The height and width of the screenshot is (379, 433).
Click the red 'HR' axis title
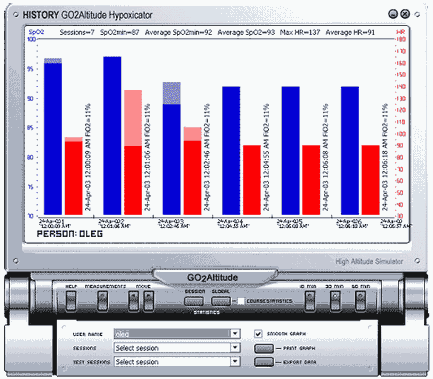tap(400, 32)
